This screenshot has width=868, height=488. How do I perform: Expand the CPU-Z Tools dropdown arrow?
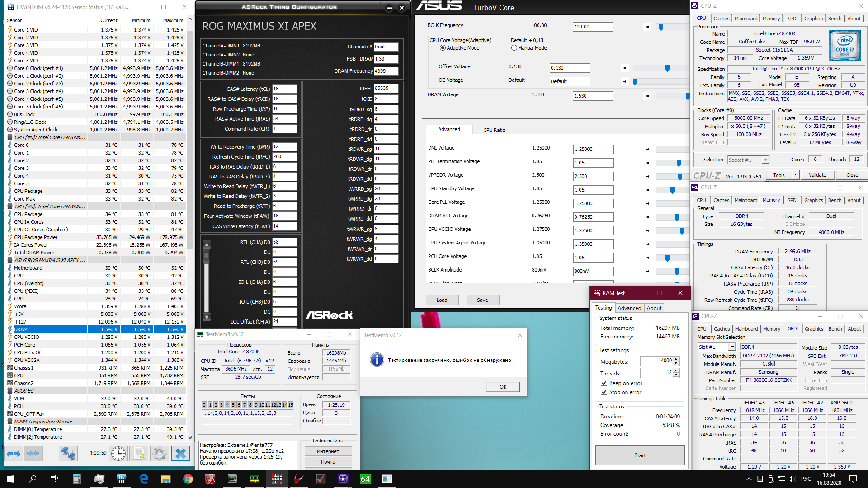tap(795, 175)
